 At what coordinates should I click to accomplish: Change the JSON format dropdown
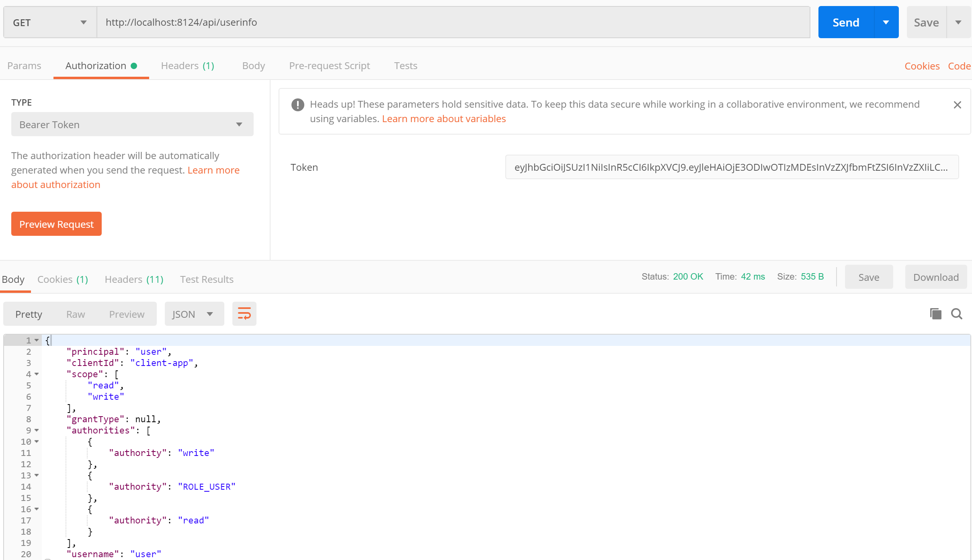(194, 314)
